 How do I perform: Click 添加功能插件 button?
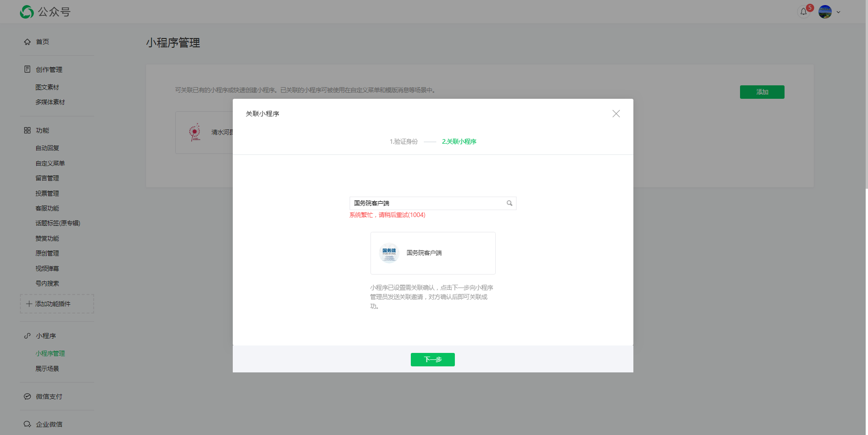tap(57, 304)
